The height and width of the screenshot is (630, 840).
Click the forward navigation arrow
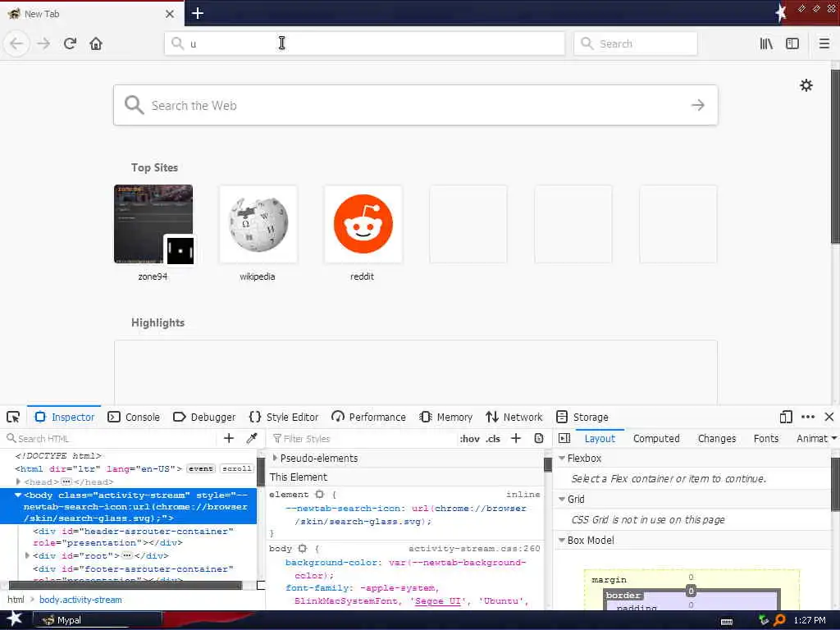tap(43, 43)
